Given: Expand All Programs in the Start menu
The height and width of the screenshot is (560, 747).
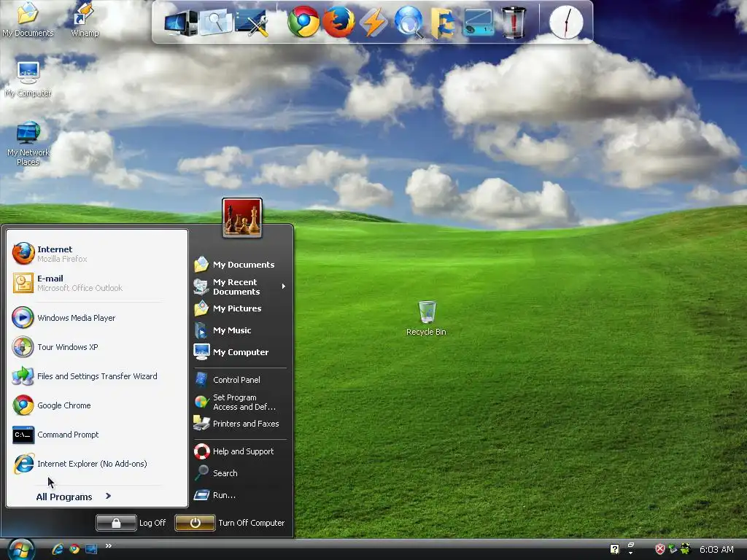Looking at the screenshot, I should pos(74,497).
